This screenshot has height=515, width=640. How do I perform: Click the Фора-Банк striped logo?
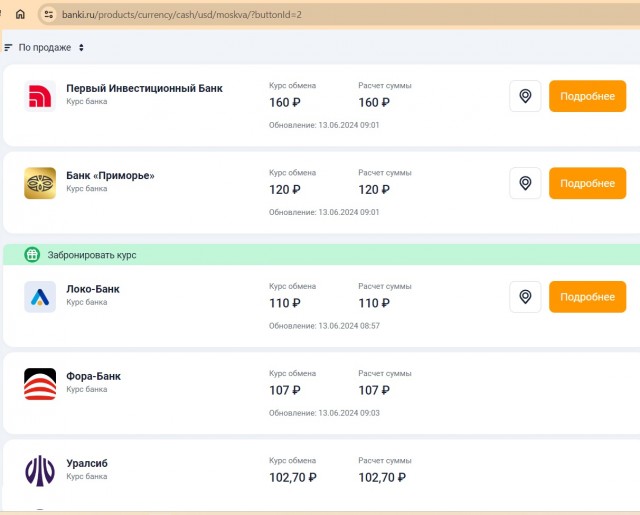pyautogui.click(x=40, y=384)
